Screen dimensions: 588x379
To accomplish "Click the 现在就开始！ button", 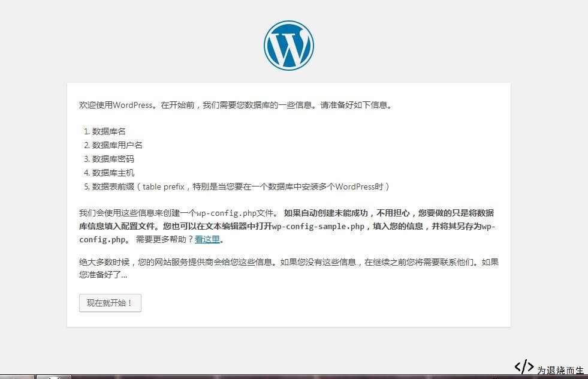I will click(110, 303).
